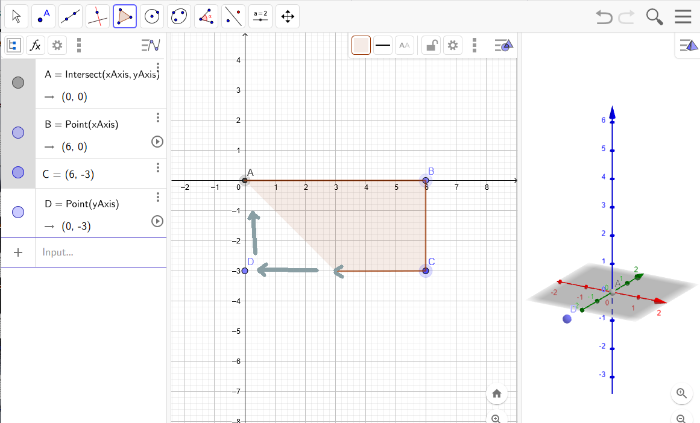The height and width of the screenshot is (423, 700).
Task: Click point D on the y-axis
Action: [x=245, y=270]
